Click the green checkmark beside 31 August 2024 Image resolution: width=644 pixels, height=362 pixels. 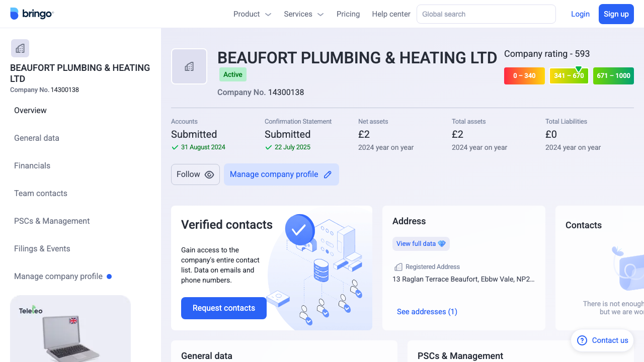point(175,147)
